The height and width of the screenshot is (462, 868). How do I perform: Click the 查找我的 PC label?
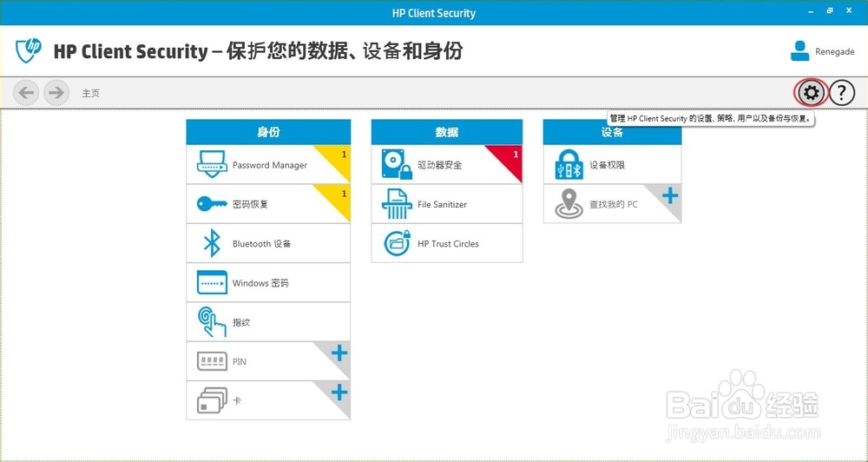tap(614, 204)
